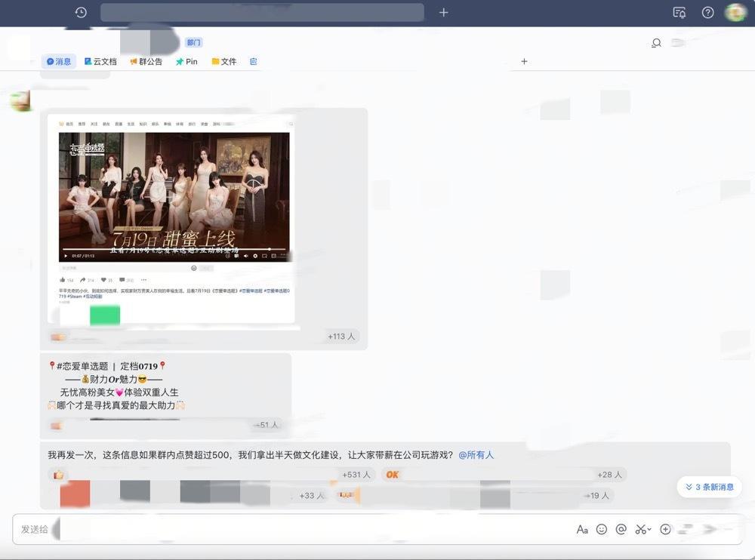This screenshot has height=560, width=755.
Task: View the +51 人 reaction count
Action: click(267, 425)
